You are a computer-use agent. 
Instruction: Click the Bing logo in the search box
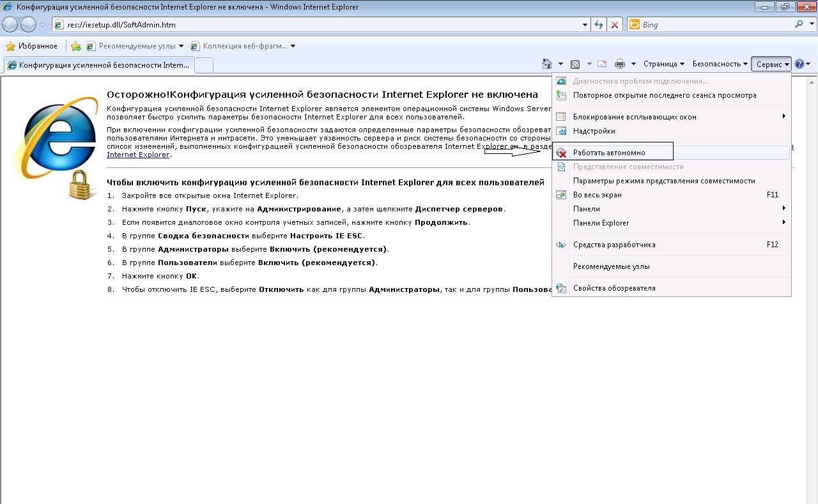click(x=635, y=24)
